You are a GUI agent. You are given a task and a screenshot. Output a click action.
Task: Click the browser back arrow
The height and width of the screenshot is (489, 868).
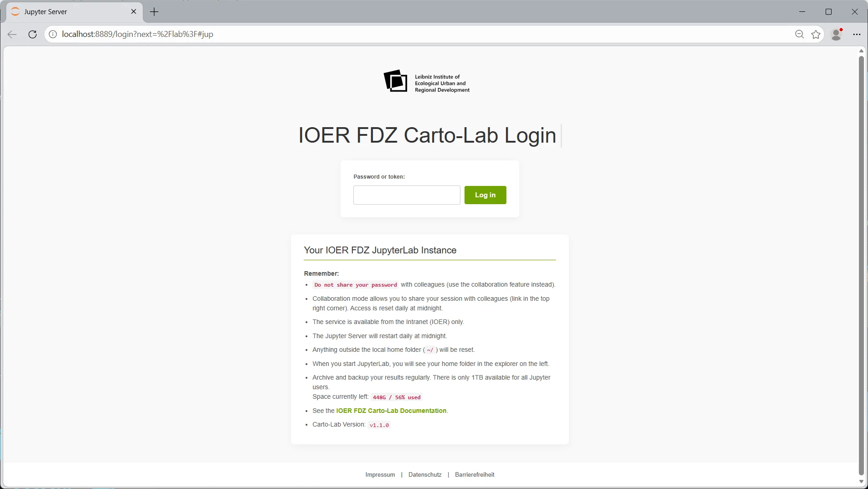point(12,34)
